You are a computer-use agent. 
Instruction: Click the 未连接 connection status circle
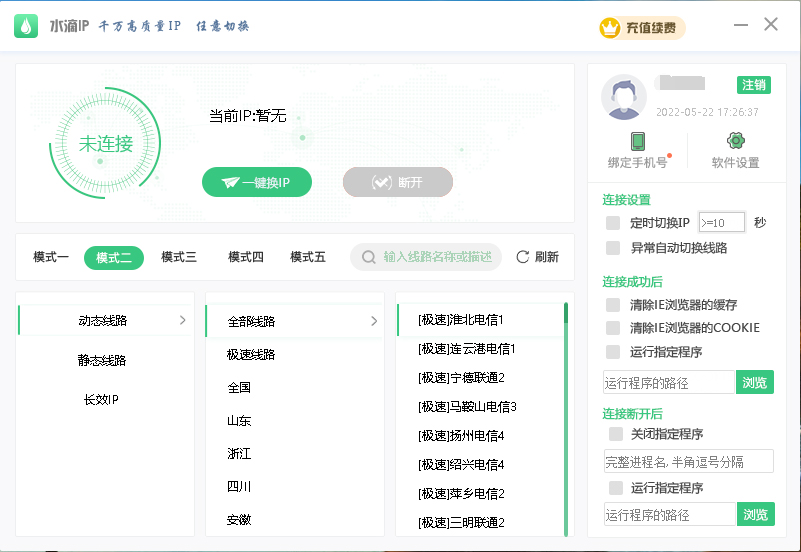(105, 144)
